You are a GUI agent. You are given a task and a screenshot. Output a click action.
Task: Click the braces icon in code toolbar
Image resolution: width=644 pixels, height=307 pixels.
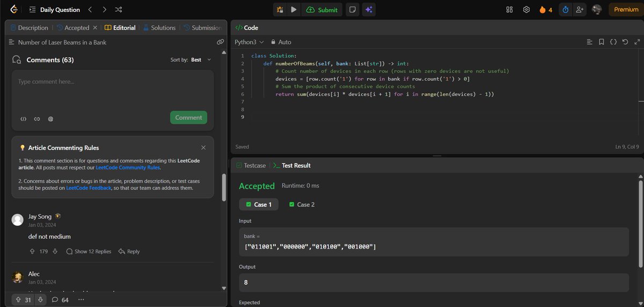pos(613,42)
